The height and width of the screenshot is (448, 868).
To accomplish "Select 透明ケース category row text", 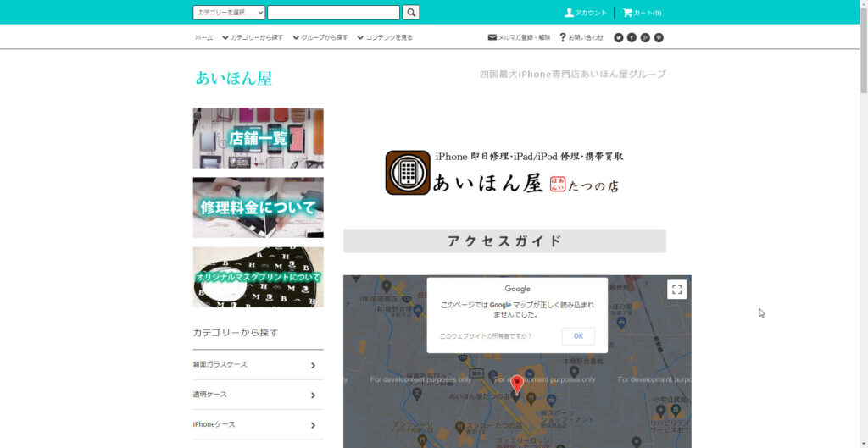I will pyautogui.click(x=209, y=395).
